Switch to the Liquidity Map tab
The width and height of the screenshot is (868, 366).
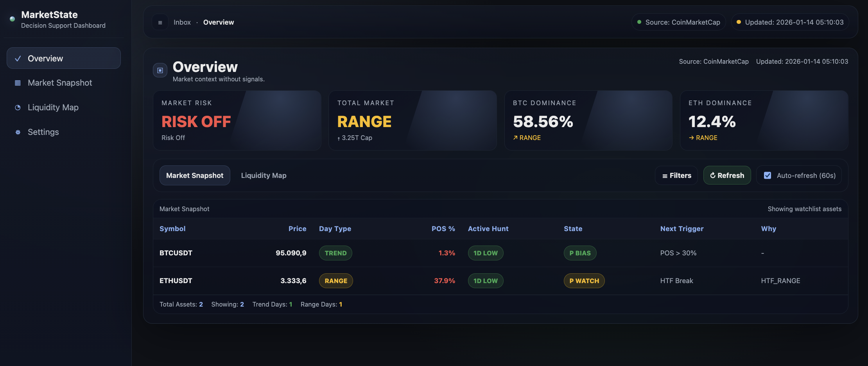(x=264, y=175)
